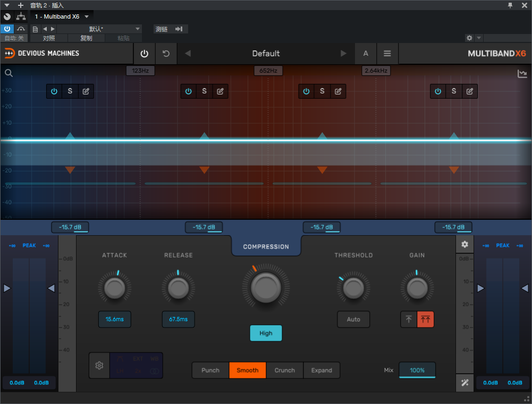Click the undo/reset arrow icon in header
Viewport: 532px width, 404px height.
(x=166, y=54)
